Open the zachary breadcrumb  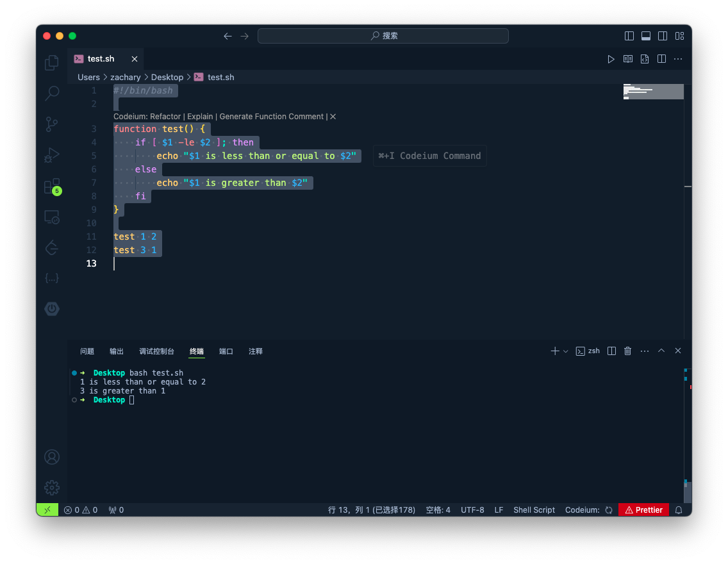click(126, 77)
